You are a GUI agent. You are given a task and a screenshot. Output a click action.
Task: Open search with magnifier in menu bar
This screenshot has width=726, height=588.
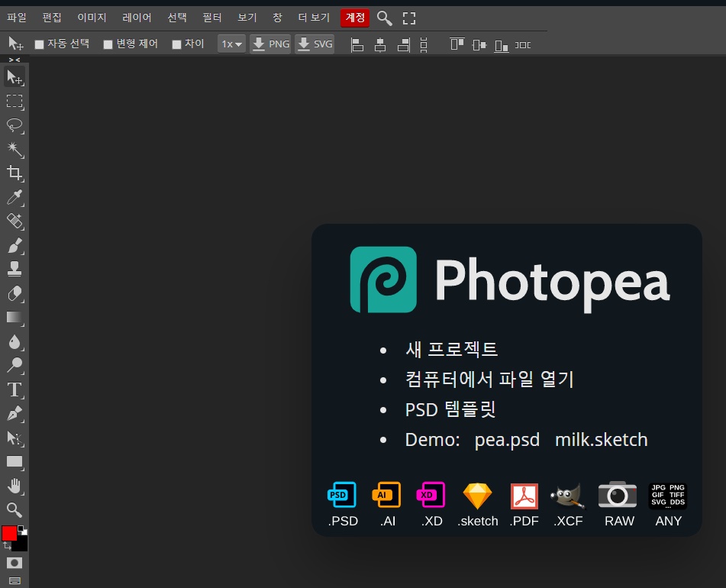(384, 18)
